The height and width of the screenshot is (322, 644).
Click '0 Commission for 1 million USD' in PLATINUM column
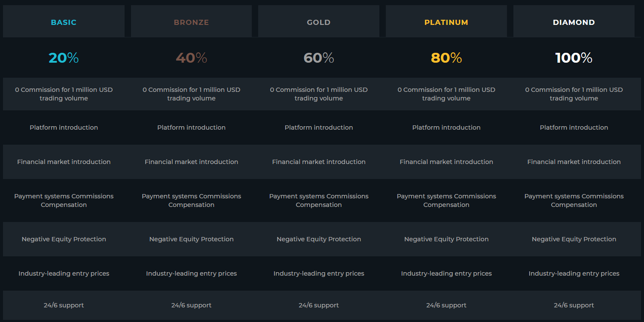pyautogui.click(x=446, y=90)
